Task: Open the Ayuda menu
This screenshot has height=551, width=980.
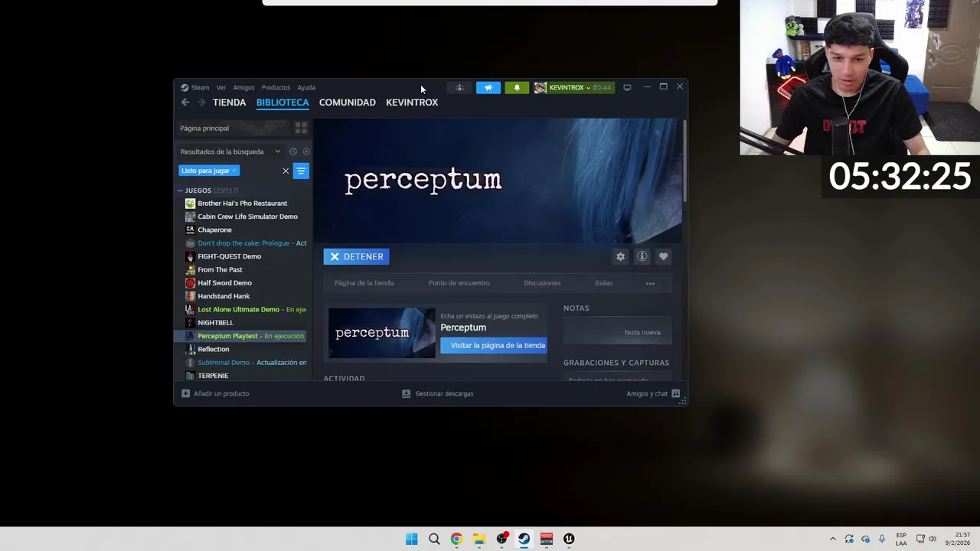Action: click(306, 87)
